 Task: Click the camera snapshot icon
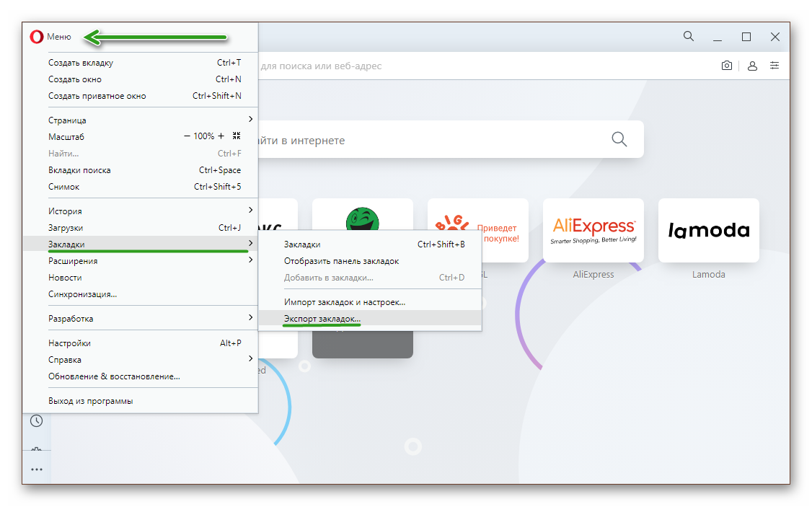pos(726,66)
